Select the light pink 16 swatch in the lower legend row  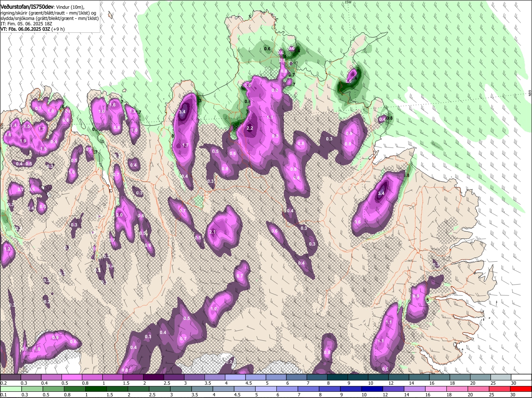pyautogui.click(x=436, y=389)
